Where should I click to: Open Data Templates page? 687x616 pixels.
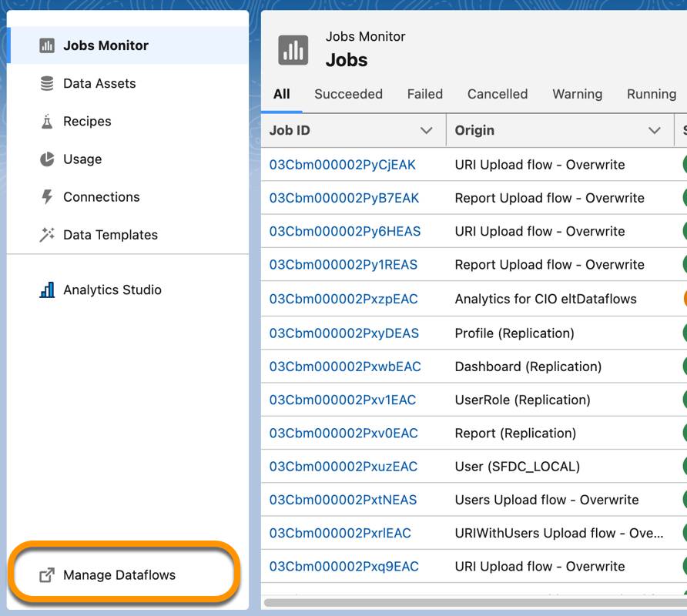pyautogui.click(x=128, y=235)
